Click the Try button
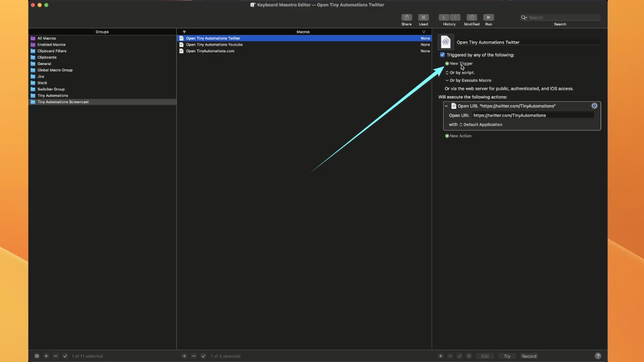The width and height of the screenshot is (644, 362). point(507,356)
